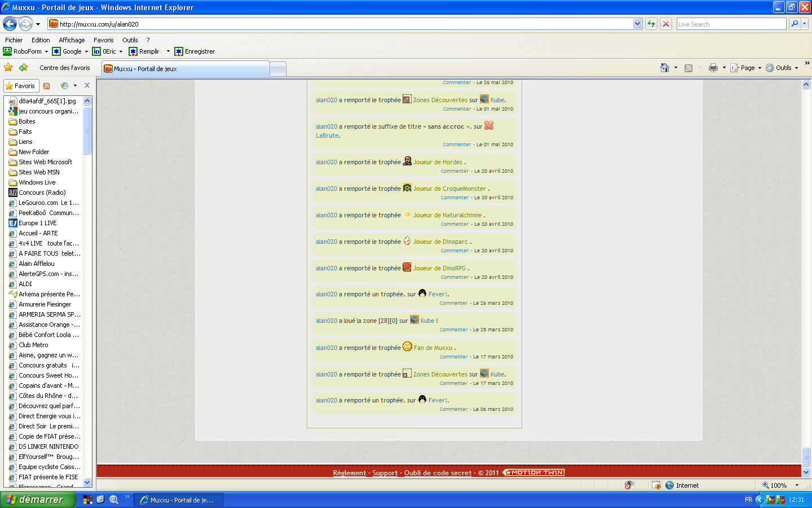
Task: Open the Affichage menu
Action: (x=72, y=40)
